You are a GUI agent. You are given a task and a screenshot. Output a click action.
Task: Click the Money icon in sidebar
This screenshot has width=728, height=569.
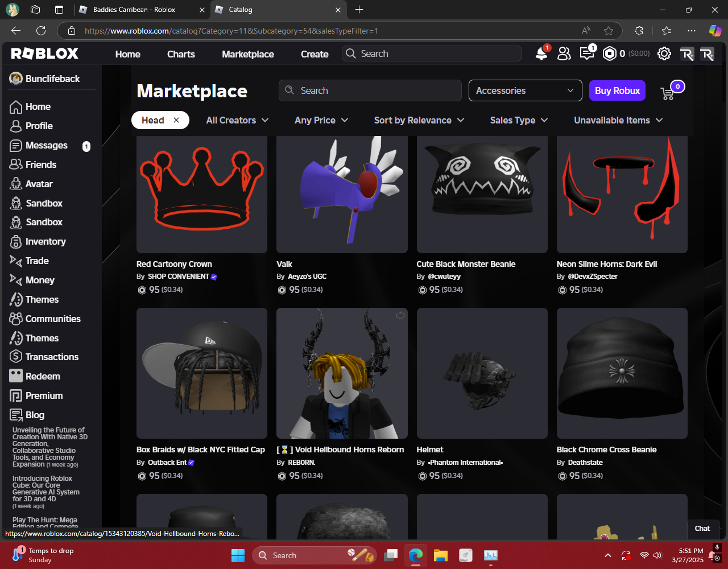[16, 280]
